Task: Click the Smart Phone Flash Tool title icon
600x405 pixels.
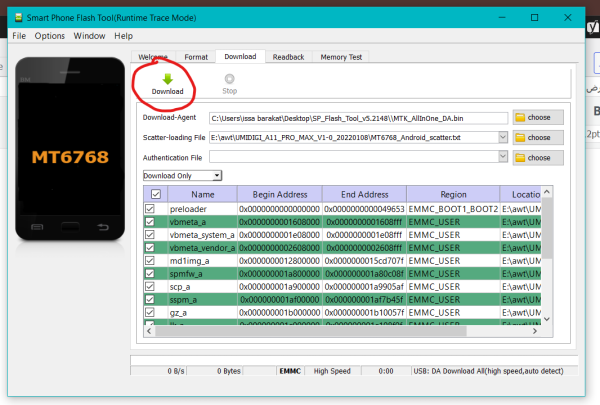Action: (x=18, y=18)
